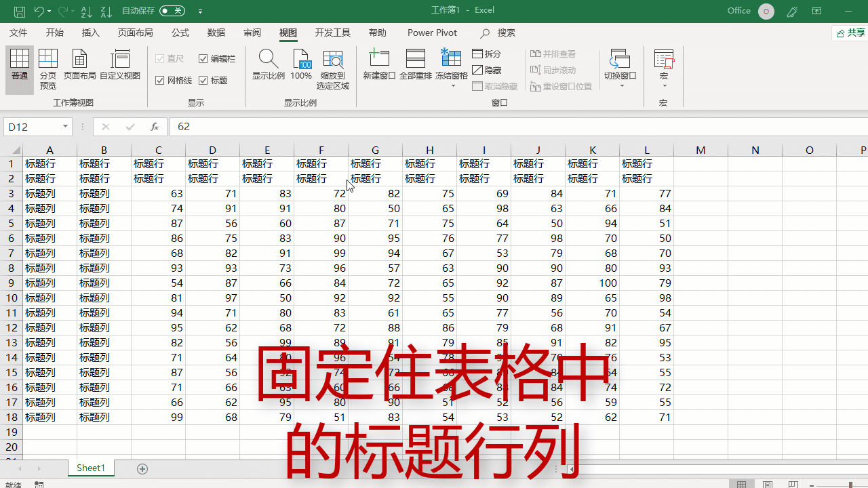The width and height of the screenshot is (868, 488).
Task: Click the user account avatar circle
Action: tap(766, 11)
